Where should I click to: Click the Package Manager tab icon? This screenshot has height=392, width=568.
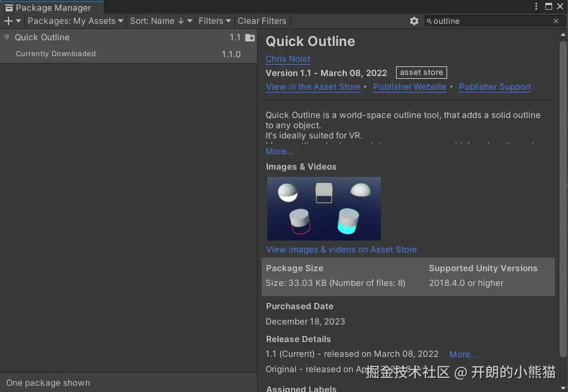pyautogui.click(x=9, y=8)
